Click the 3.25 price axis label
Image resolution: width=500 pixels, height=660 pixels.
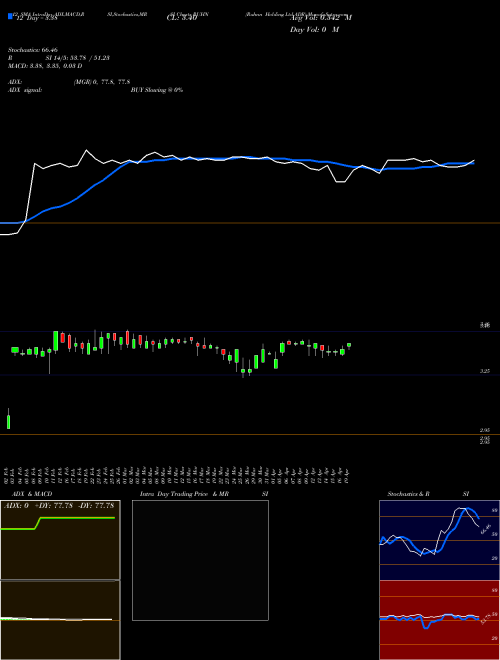[x=484, y=371]
